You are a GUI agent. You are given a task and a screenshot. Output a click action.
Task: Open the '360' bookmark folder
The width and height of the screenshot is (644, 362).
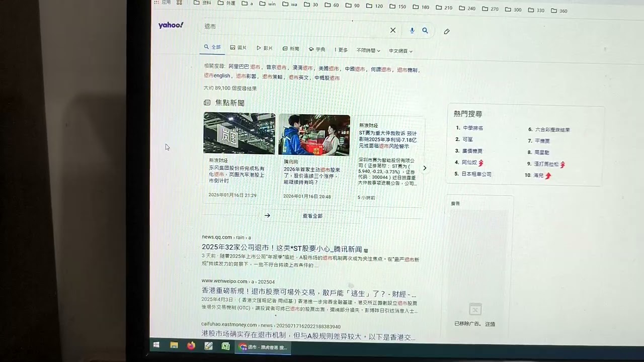[559, 11]
